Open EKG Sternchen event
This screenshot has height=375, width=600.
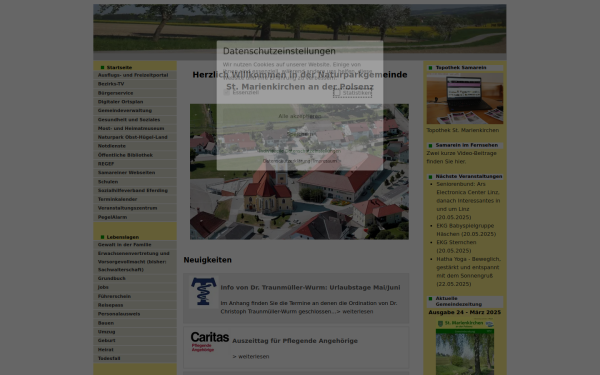point(456,246)
